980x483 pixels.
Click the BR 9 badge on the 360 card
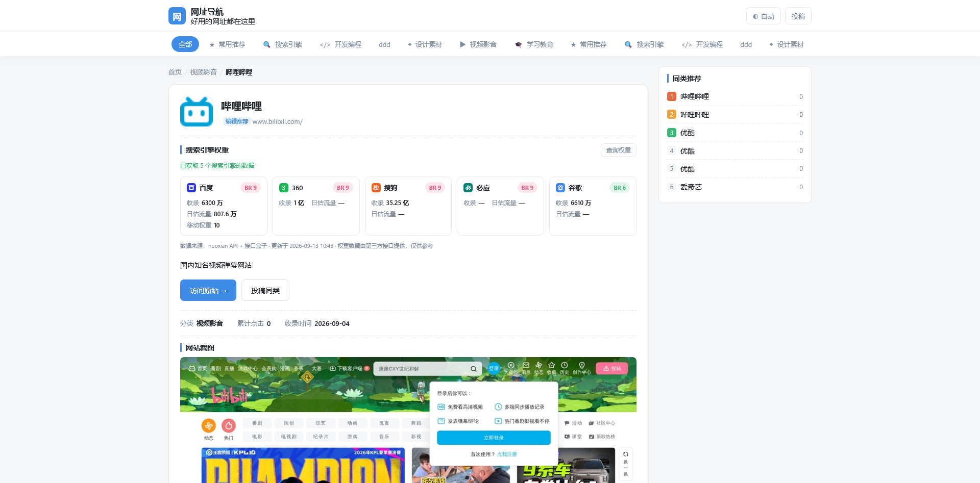pos(343,188)
